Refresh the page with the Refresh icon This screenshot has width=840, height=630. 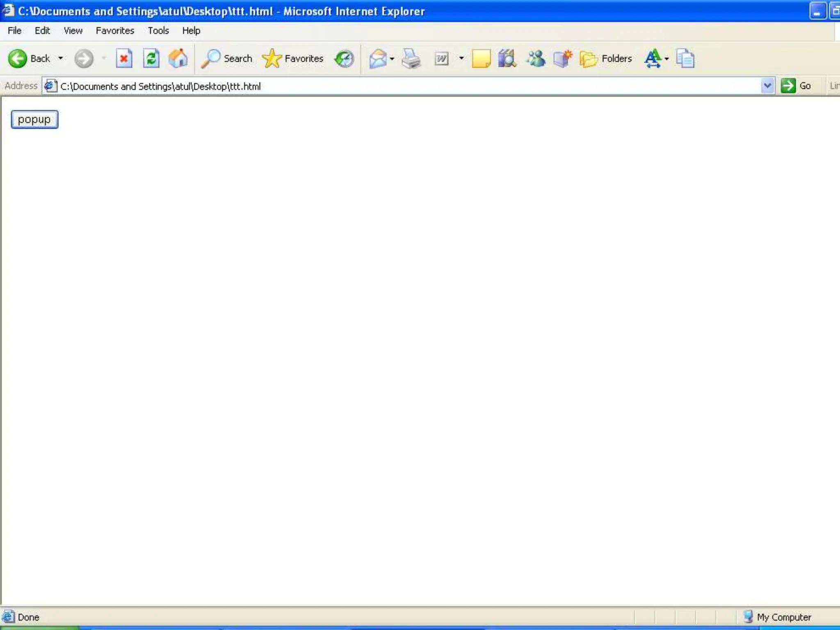[151, 59]
